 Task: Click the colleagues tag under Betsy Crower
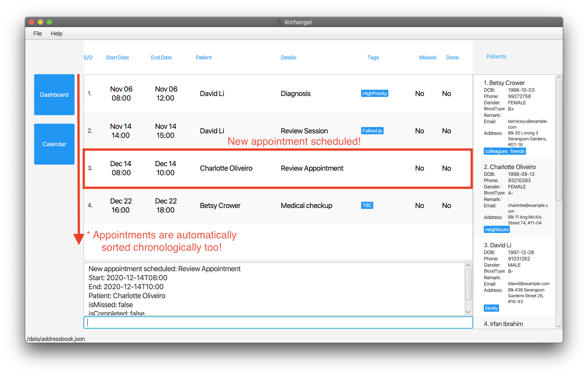click(496, 151)
